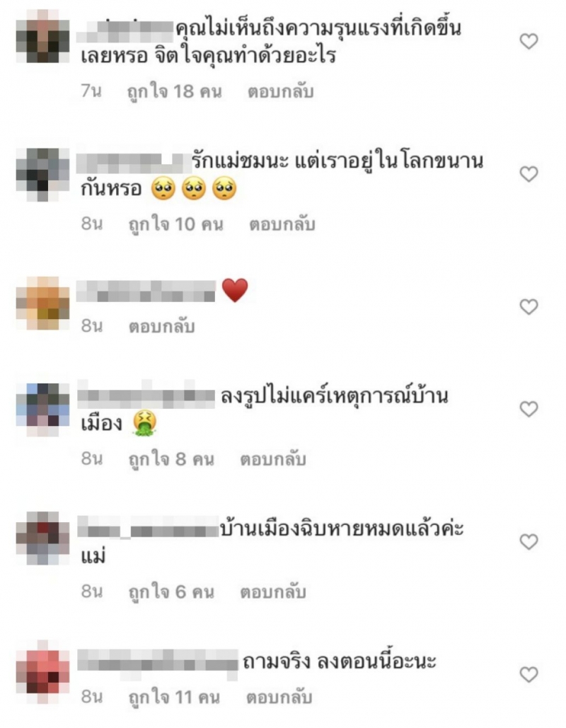Like the red heart emoji comment
566x728 pixels.
click(529, 307)
